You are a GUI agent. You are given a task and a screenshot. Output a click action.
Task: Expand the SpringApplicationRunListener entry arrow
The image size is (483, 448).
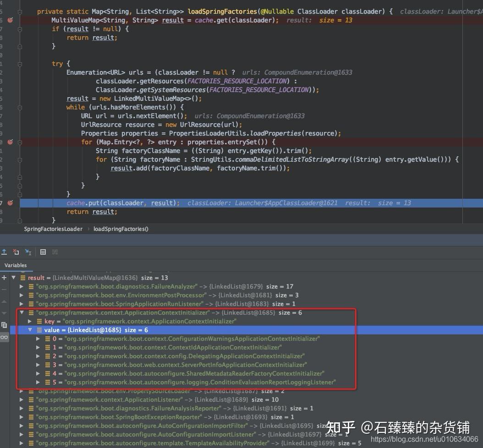pos(22,304)
